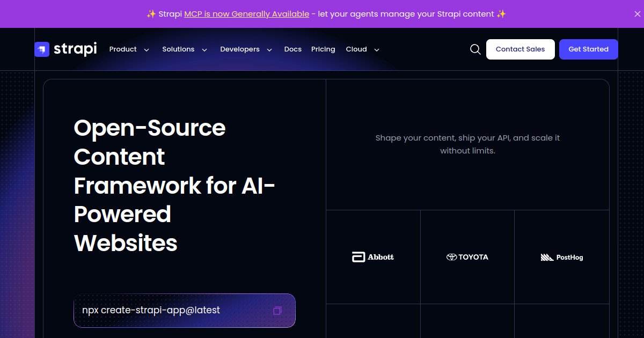644x338 pixels.
Task: Go to Docs in the navbar
Action: coord(293,49)
